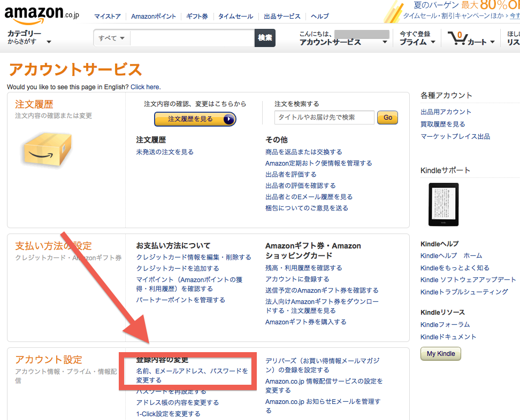Click the My Kindle button

point(440,353)
